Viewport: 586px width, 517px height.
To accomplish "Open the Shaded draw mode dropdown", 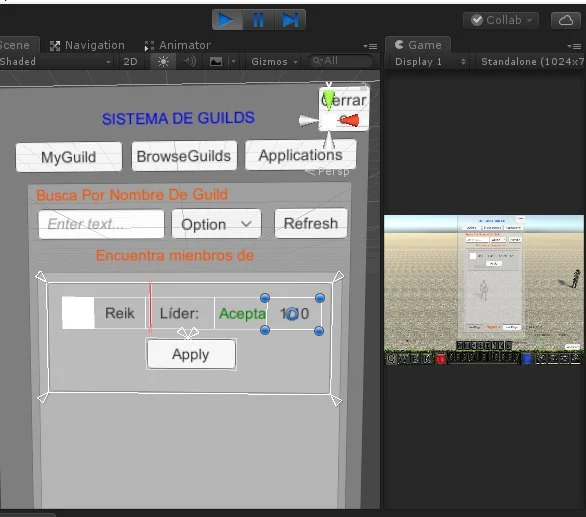I will coord(56,61).
